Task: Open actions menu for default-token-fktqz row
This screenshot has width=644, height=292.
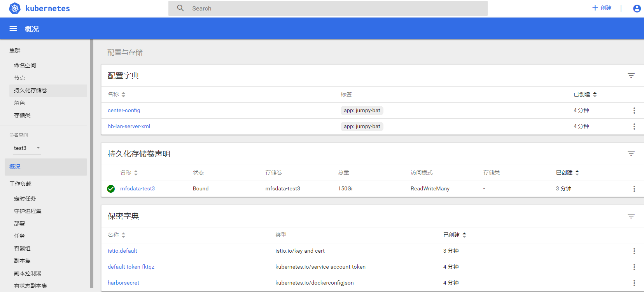Action: tap(634, 267)
